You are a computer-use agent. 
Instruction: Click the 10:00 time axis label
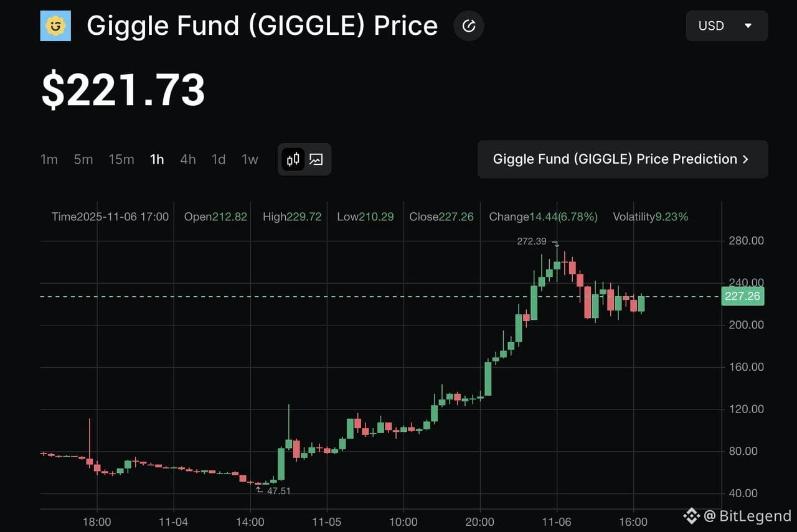(403, 522)
